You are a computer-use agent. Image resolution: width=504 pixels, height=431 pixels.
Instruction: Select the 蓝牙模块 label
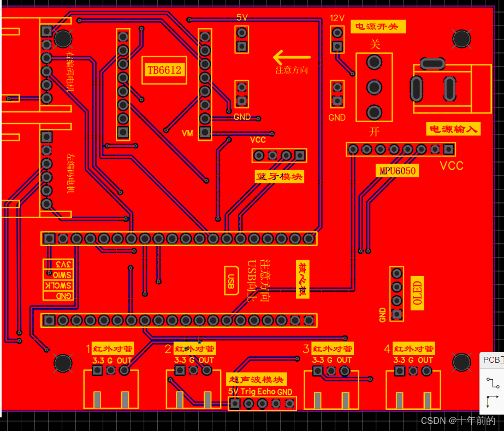280,177
